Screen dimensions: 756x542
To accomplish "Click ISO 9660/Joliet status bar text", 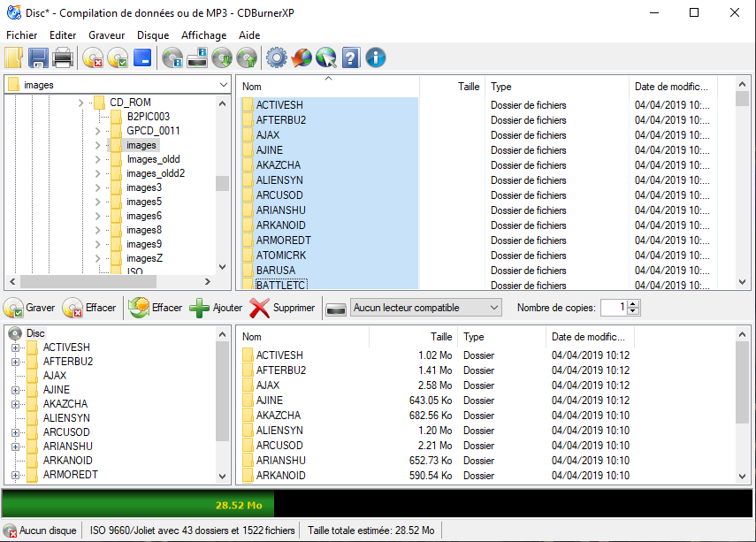I will click(192, 531).
